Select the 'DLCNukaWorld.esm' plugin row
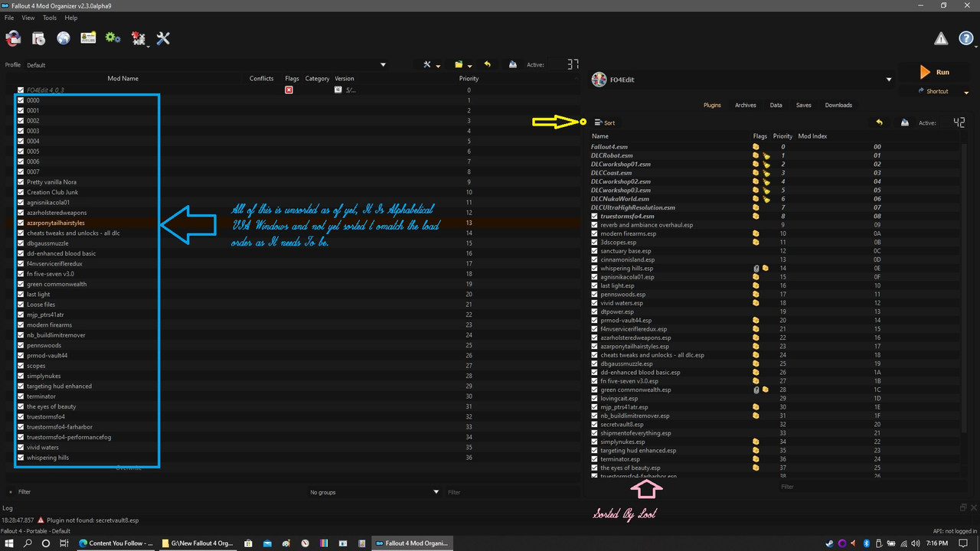This screenshot has height=551, width=980. [775, 199]
